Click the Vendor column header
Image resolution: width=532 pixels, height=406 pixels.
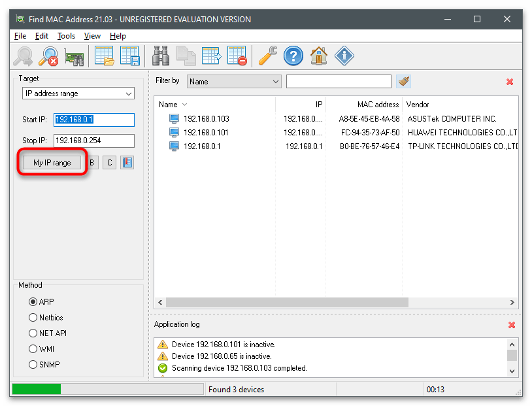point(460,105)
